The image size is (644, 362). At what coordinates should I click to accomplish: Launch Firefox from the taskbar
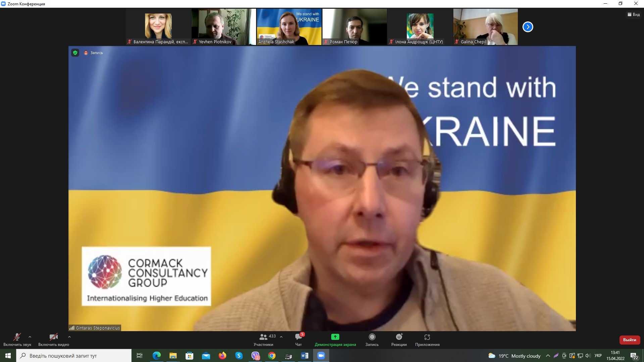click(x=222, y=356)
